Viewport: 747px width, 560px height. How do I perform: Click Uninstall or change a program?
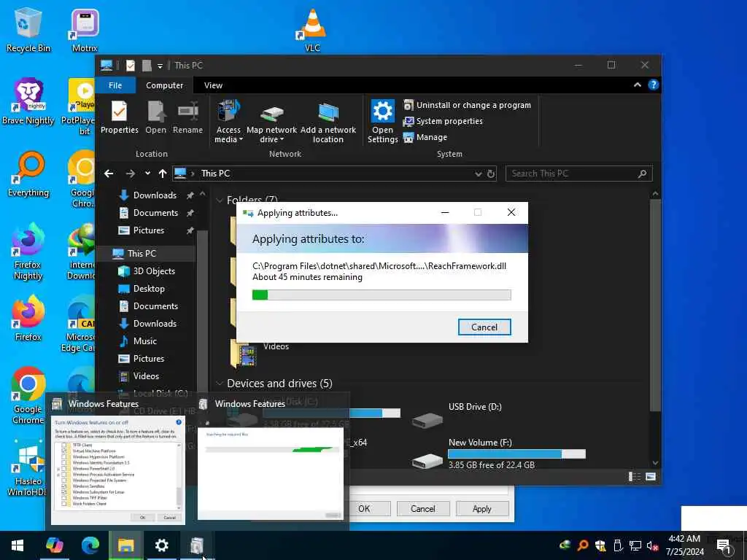pyautogui.click(x=467, y=105)
